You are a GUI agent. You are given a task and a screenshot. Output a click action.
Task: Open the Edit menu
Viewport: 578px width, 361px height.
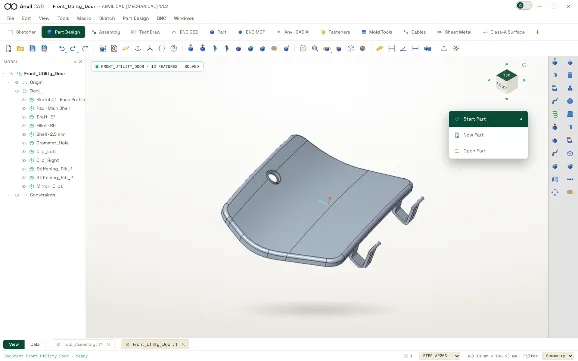(26, 18)
